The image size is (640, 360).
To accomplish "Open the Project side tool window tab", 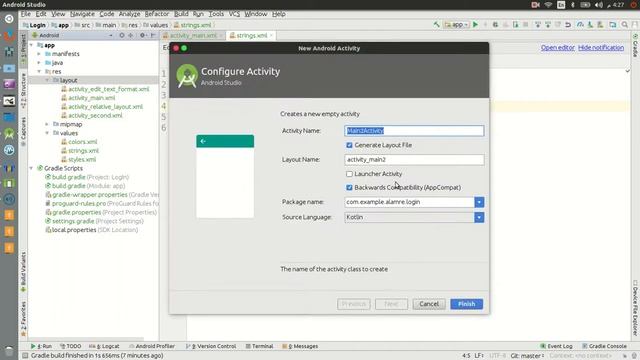I will coord(23,50).
